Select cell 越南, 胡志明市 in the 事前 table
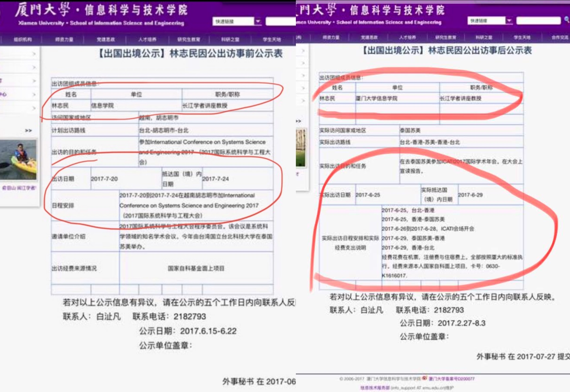 [x=206, y=117]
